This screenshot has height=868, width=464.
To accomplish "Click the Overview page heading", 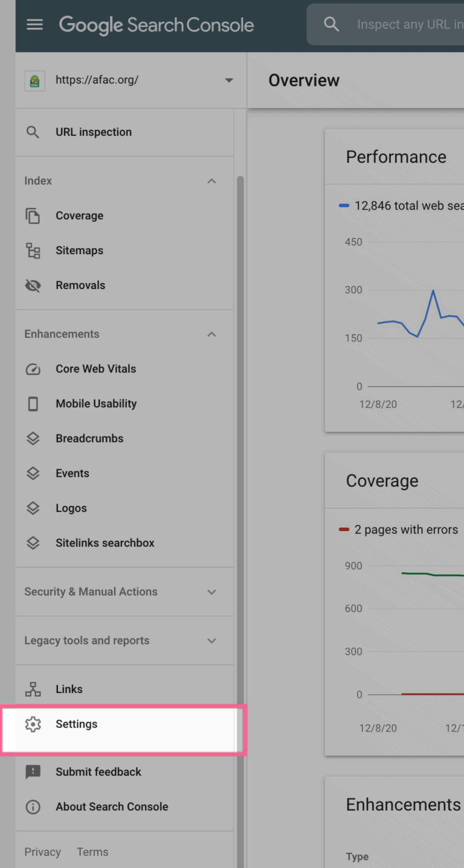I will coord(304,80).
